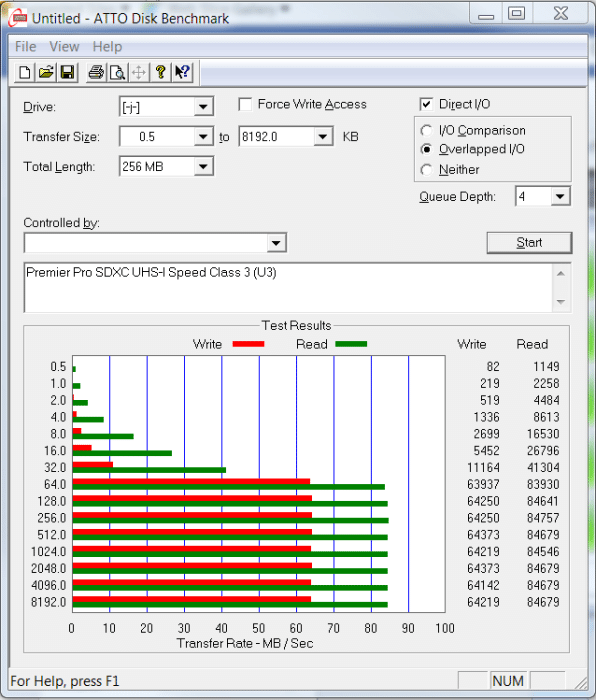Enable Force Write Access checkbox
The width and height of the screenshot is (596, 700).
[245, 104]
